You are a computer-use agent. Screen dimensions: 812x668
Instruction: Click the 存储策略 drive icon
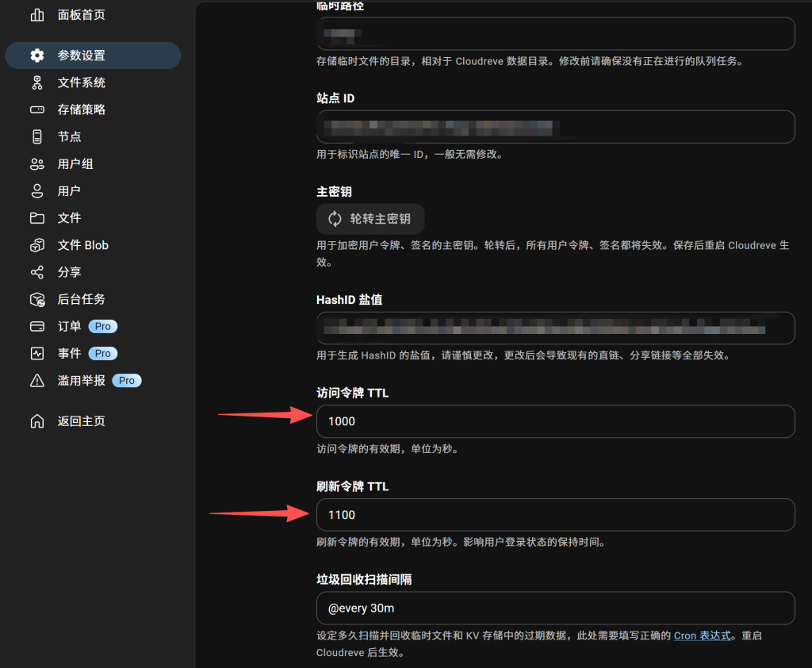[37, 109]
